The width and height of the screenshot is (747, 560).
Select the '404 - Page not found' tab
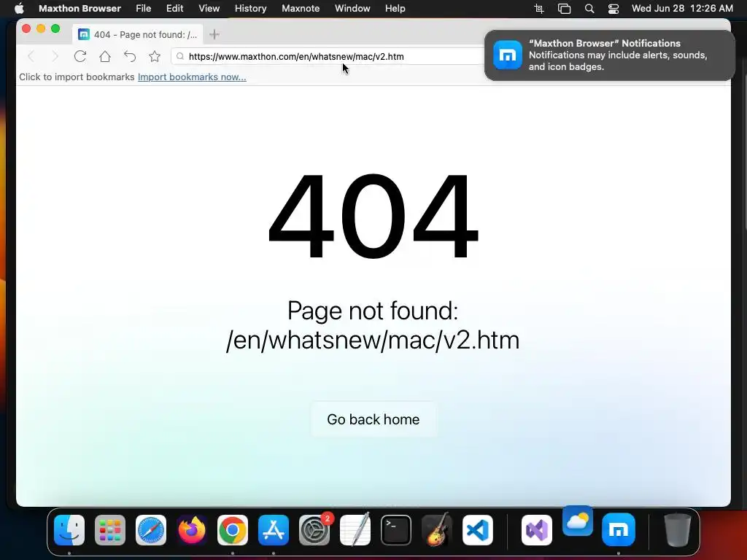coord(138,34)
